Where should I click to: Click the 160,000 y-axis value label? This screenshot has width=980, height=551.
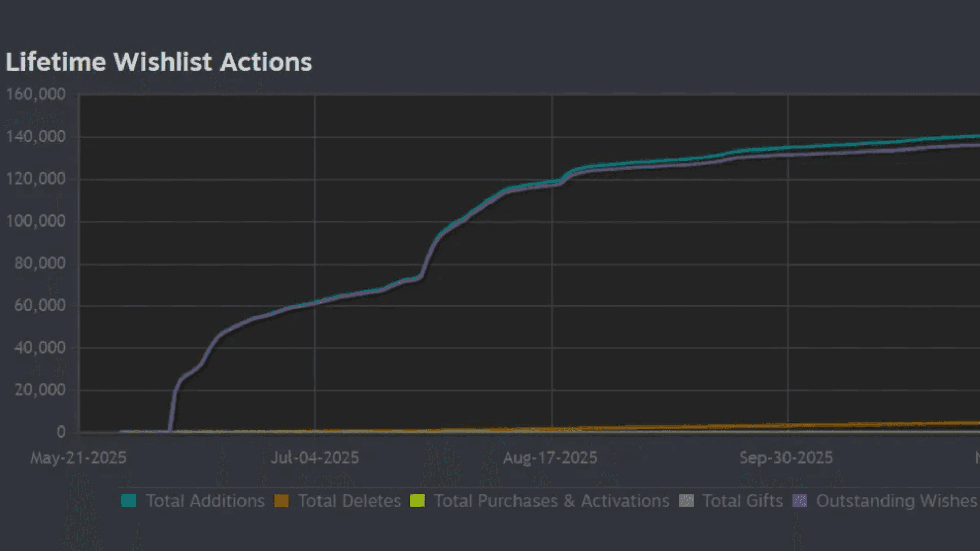[36, 94]
